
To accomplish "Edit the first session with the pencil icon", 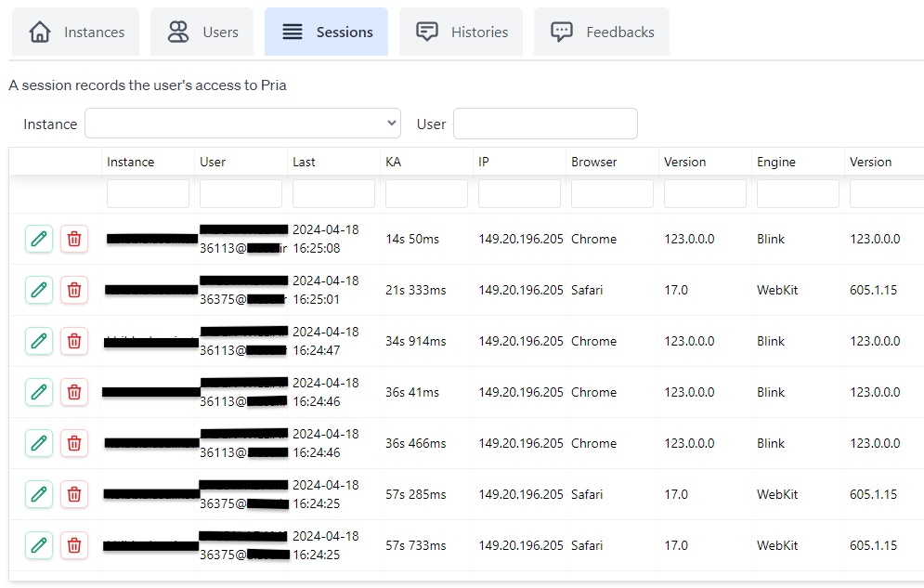I will (x=38, y=239).
